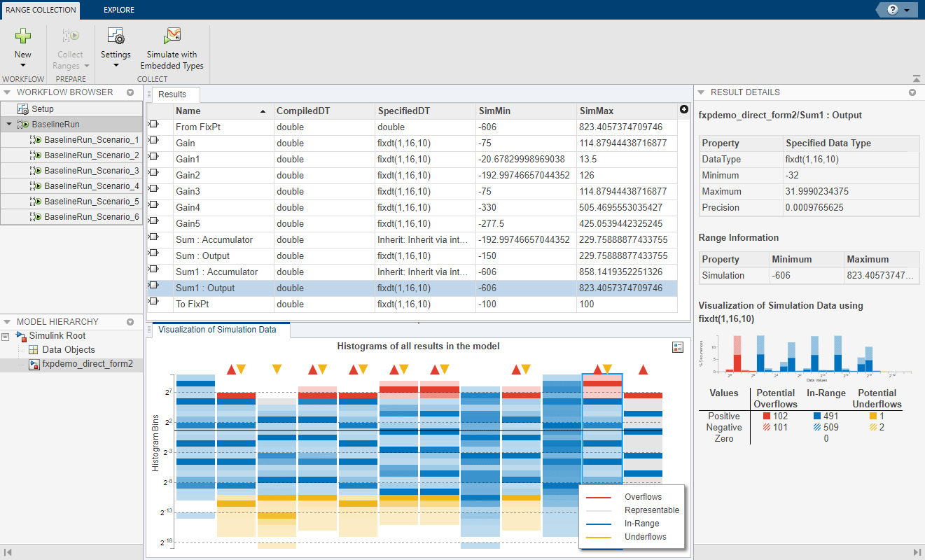Click the add column plus icon
This screenshot has height=560, width=925.
tap(684, 109)
